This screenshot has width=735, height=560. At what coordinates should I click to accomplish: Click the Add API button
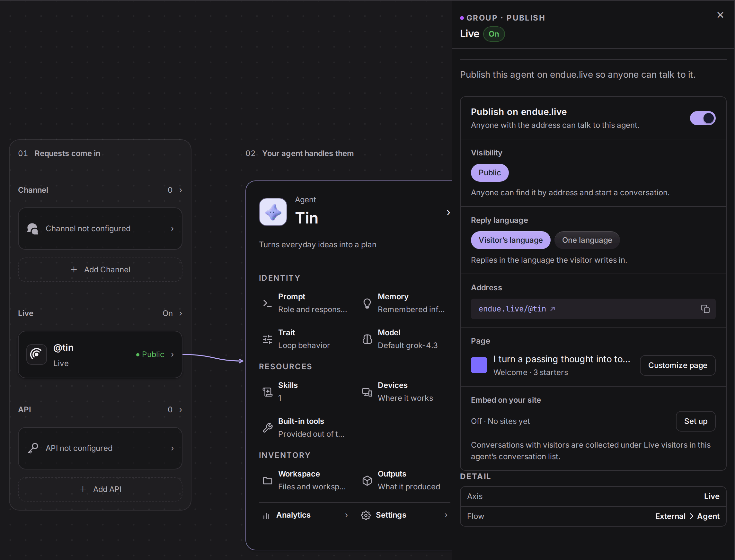100,489
